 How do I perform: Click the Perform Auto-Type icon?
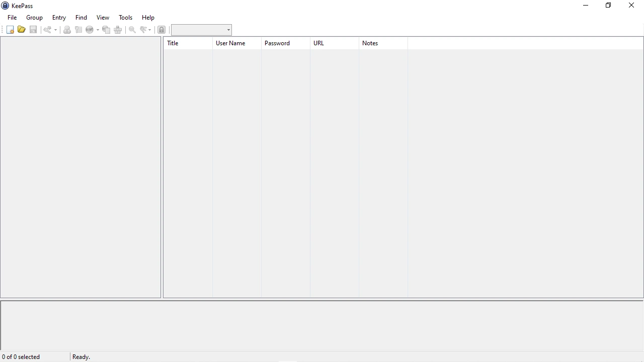118,30
